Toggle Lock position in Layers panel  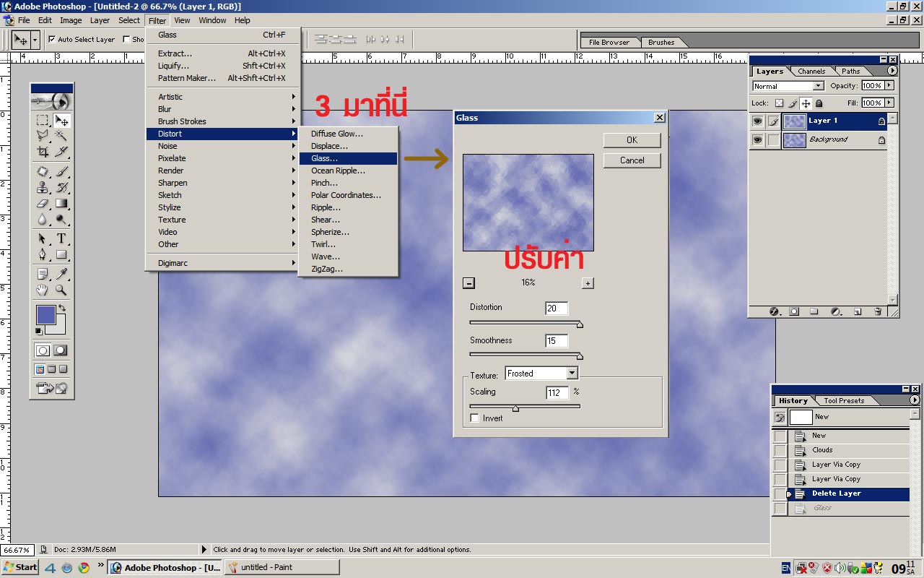[x=806, y=103]
